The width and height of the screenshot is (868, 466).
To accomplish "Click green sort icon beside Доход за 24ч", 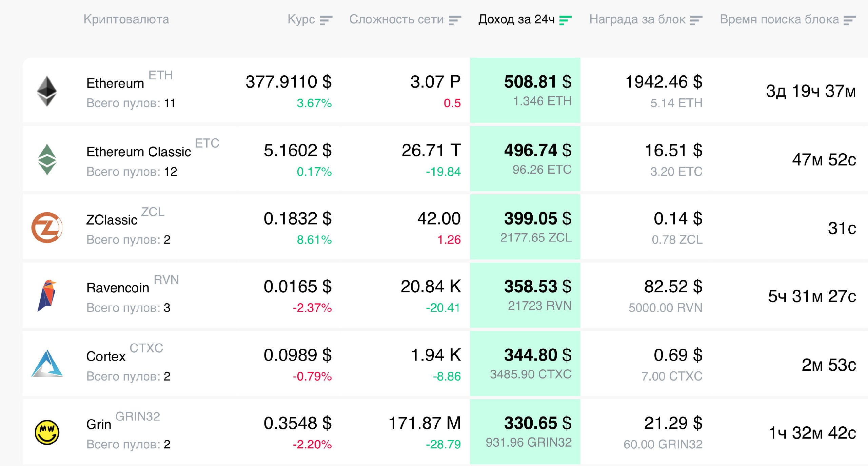I will 566,20.
